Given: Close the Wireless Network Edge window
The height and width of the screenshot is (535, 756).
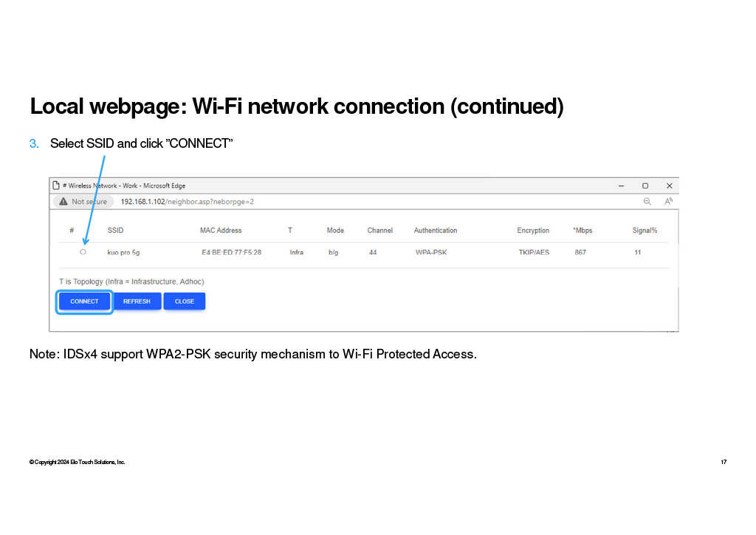Looking at the screenshot, I should (669, 185).
